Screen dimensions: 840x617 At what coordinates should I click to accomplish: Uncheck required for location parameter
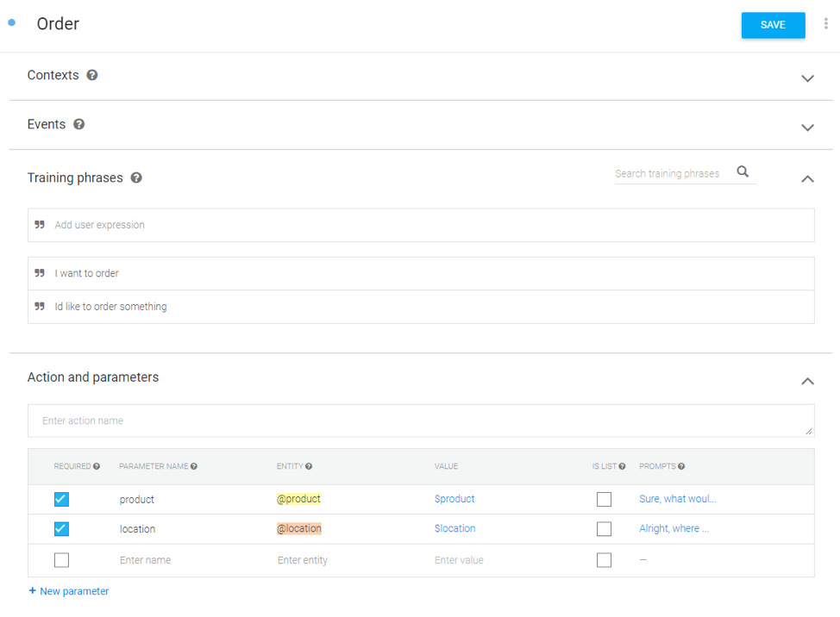(61, 529)
